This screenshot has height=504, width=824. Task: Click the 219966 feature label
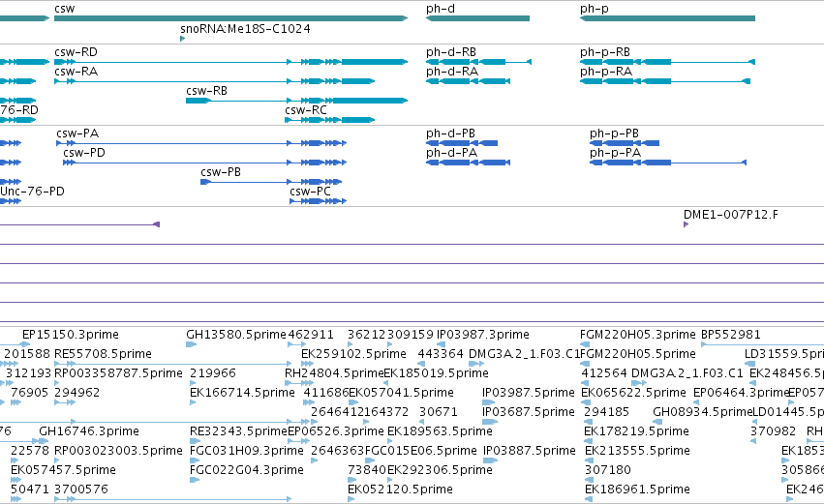pyautogui.click(x=213, y=373)
